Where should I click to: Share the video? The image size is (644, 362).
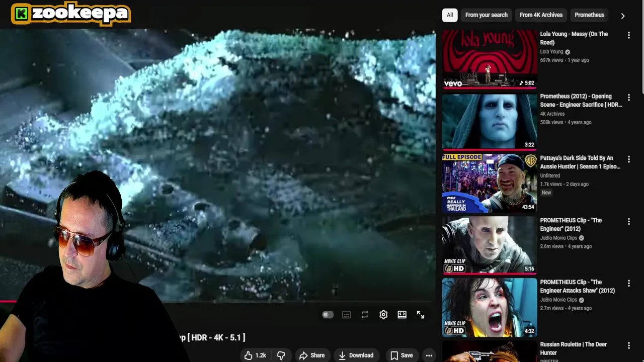pyautogui.click(x=312, y=355)
